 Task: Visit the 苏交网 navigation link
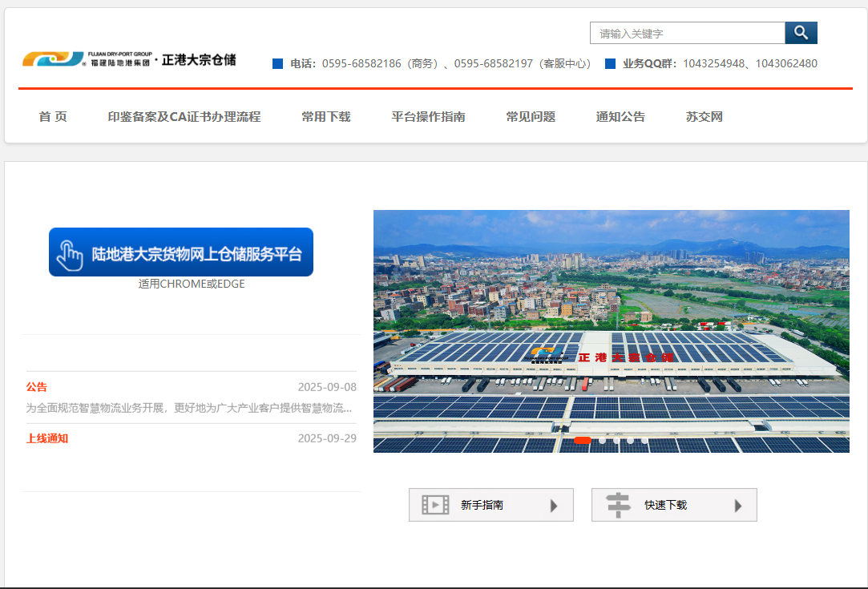tap(704, 117)
